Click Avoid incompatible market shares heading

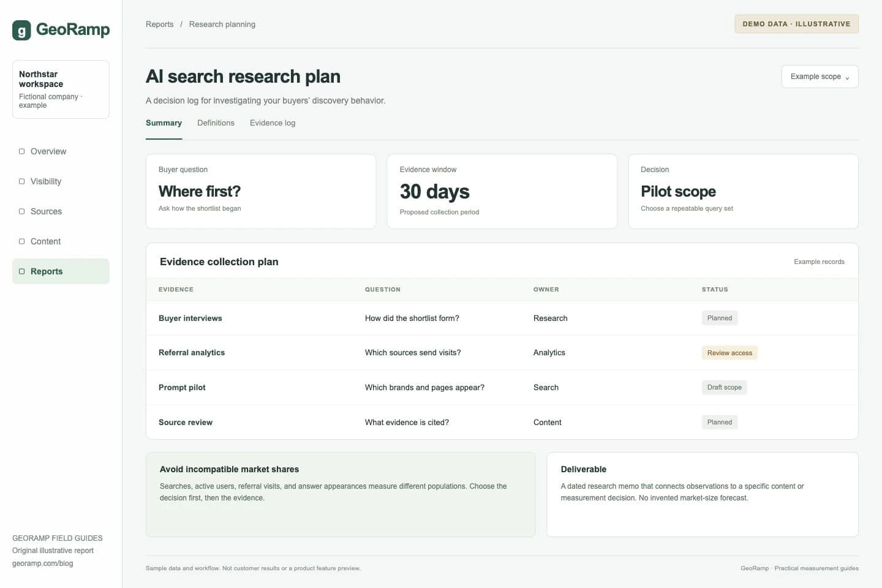(229, 469)
